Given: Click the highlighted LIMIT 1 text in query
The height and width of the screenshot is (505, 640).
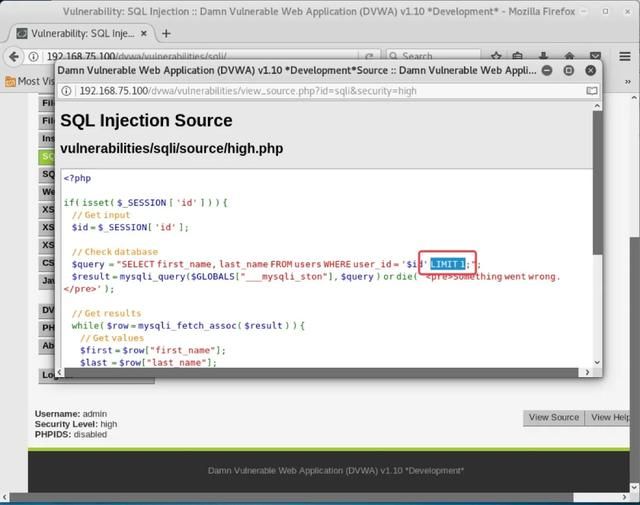Looking at the screenshot, I should pyautogui.click(x=447, y=264).
